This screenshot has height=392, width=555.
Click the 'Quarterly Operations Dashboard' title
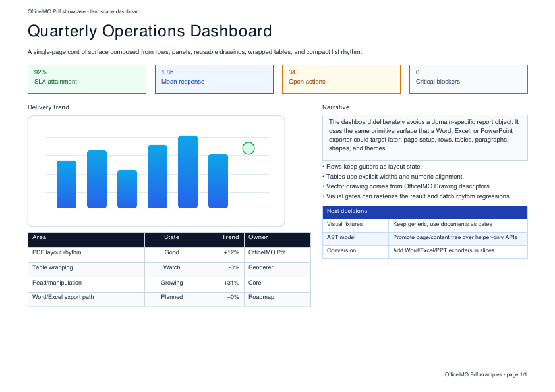[x=150, y=31]
